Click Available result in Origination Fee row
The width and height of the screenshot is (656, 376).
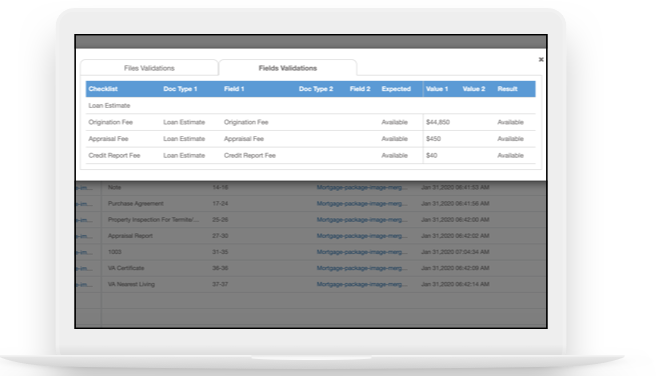[x=510, y=122]
